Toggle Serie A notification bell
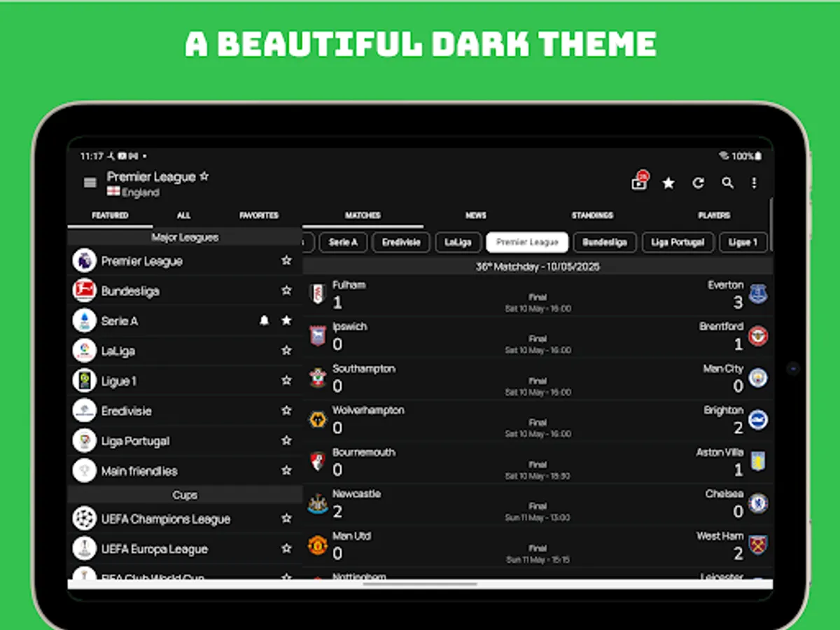The width and height of the screenshot is (840, 630). click(264, 321)
